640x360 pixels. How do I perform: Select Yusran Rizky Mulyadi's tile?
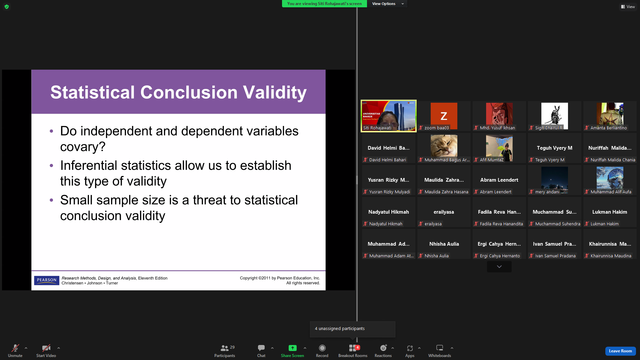click(x=389, y=180)
